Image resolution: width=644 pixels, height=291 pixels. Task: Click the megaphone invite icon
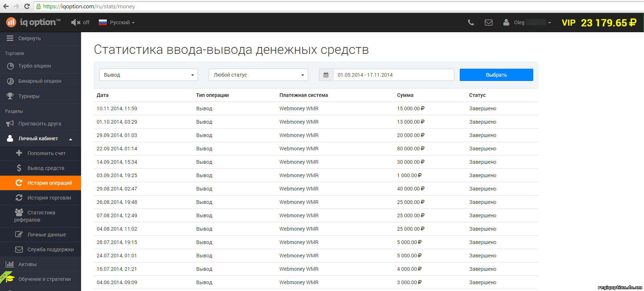click(x=10, y=124)
